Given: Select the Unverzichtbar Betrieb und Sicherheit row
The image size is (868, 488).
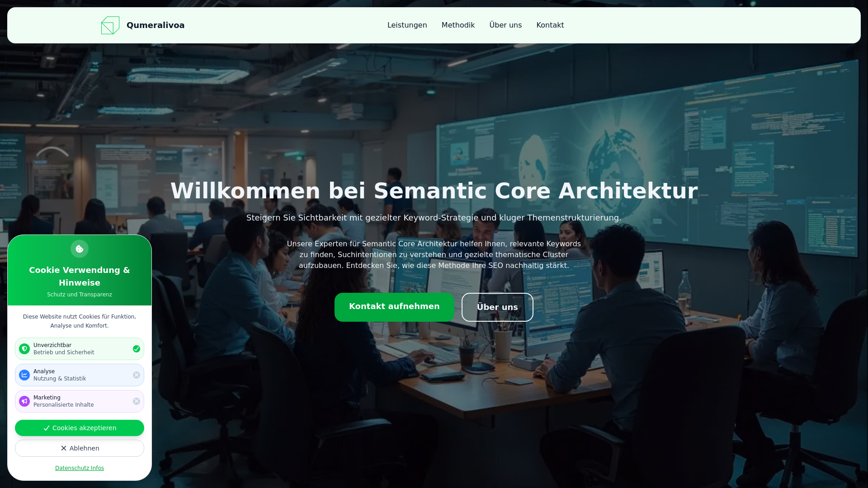Looking at the screenshot, I should coord(80,349).
